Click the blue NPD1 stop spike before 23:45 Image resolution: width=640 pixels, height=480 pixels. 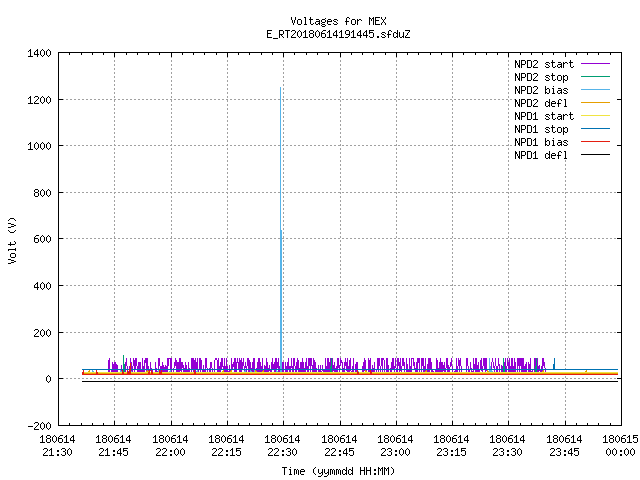point(554,364)
